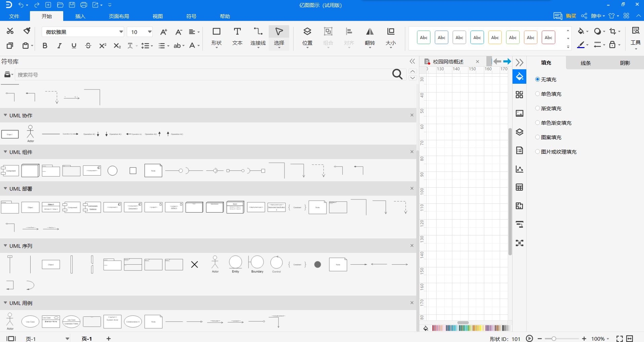Click the zoom slider handle
Image resolution: width=644 pixels, height=342 pixels.
click(554, 339)
